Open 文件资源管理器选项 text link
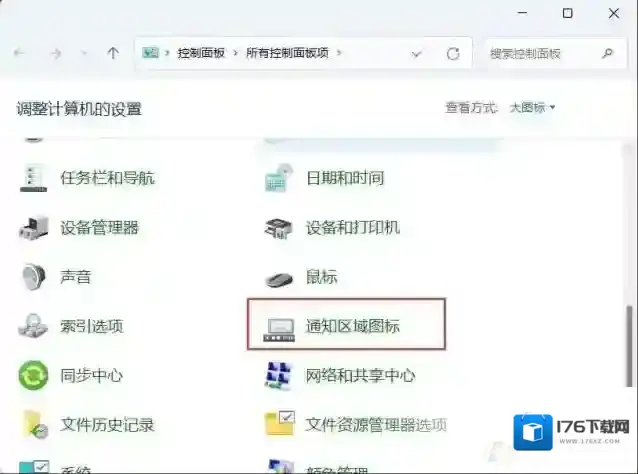Viewport: 638px width, 474px height. [376, 425]
